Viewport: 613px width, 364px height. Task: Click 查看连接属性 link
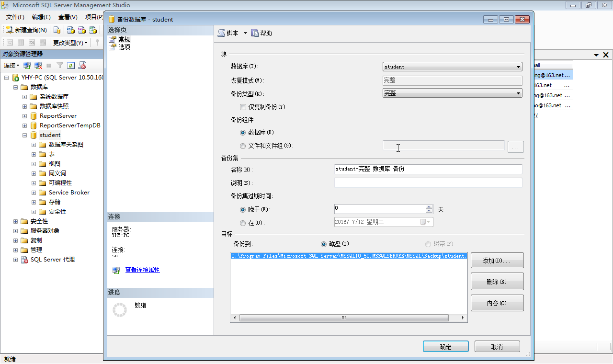click(x=142, y=270)
